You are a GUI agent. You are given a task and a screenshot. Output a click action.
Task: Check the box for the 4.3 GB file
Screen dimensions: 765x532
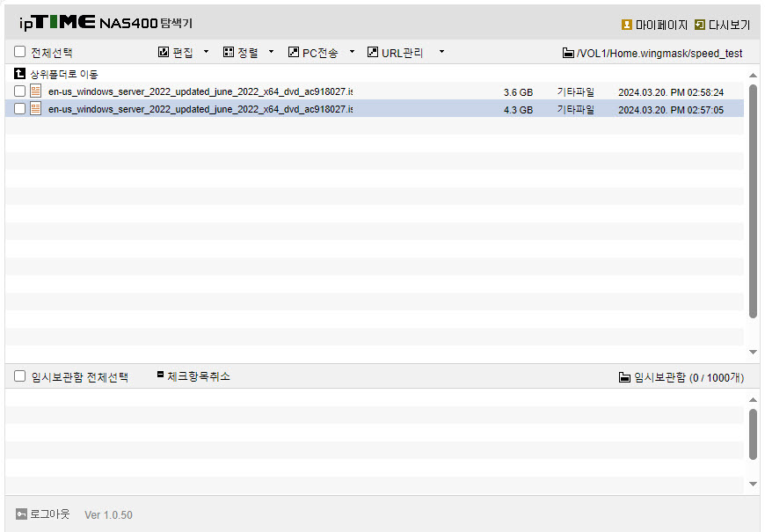tap(19, 108)
